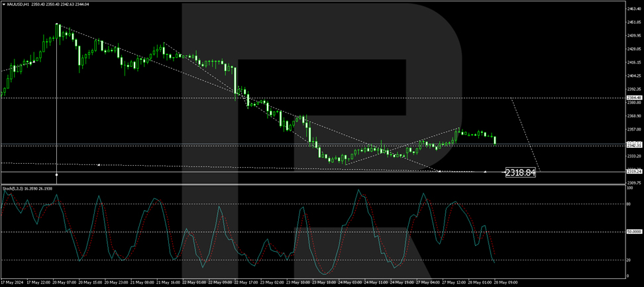Image resolution: width=644 pixels, height=287 pixels.
Task: Click the 2428.05 price axis label
Action: click(x=634, y=49)
